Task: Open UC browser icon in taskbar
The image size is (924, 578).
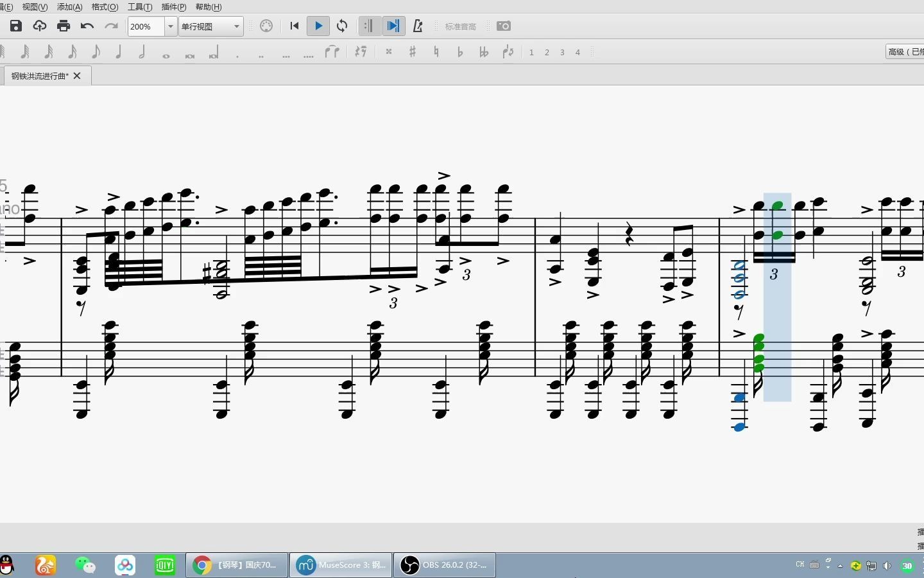Action: [x=46, y=565]
